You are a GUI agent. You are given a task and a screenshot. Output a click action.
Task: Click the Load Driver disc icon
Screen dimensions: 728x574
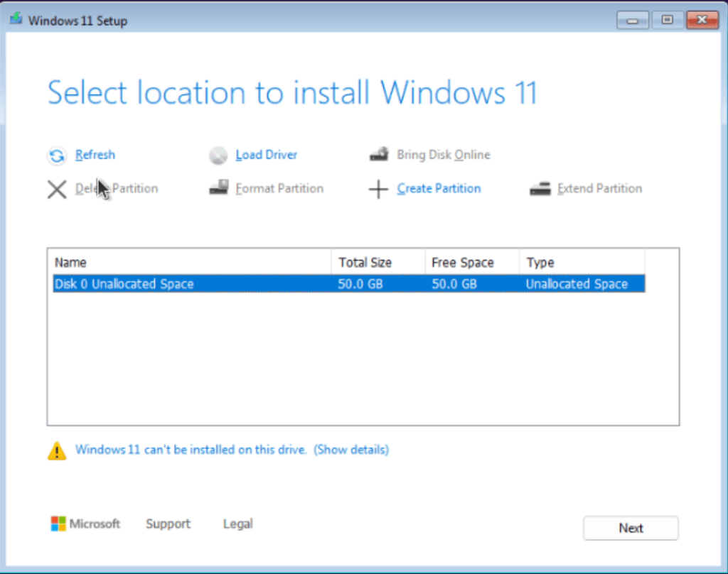click(x=218, y=156)
